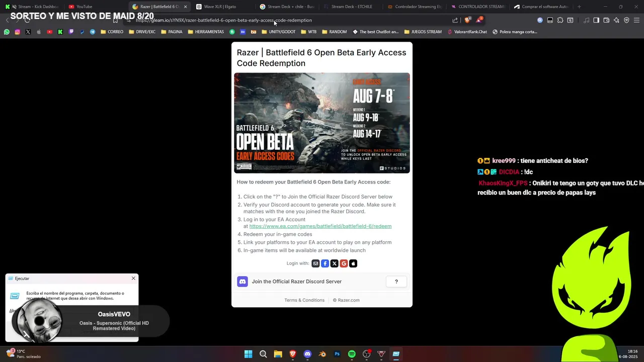The width and height of the screenshot is (644, 362).
Task: Click the EA battlefield-6 redeem link
Action: 320,226
